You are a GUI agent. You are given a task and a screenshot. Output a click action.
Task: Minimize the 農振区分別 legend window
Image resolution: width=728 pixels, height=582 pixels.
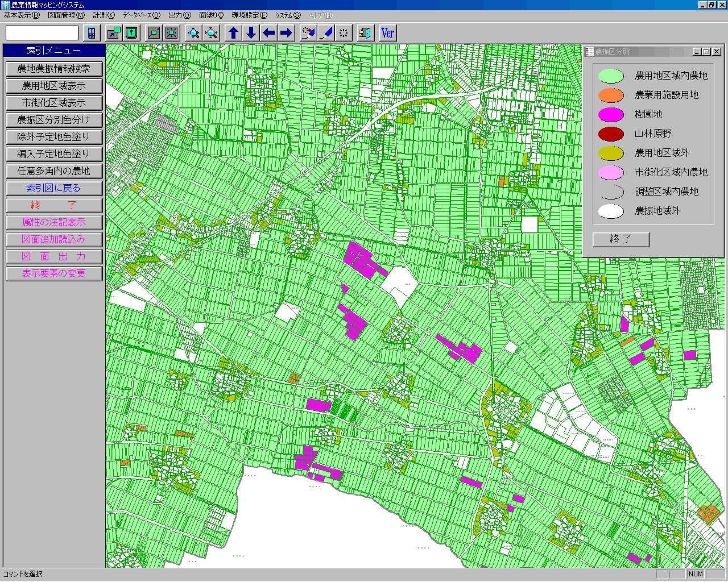[x=697, y=52]
